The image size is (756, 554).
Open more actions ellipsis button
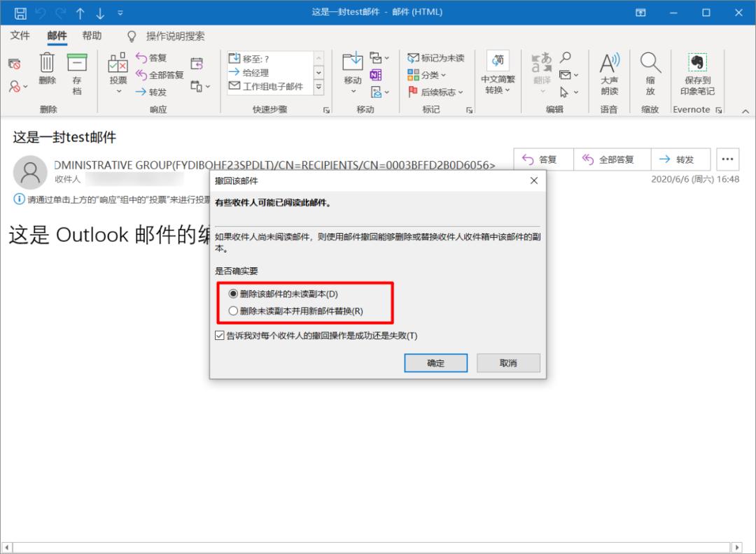pos(727,159)
